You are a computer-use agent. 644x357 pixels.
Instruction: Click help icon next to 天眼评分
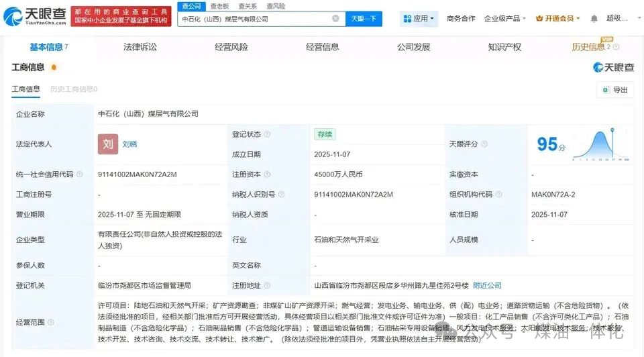484,144
